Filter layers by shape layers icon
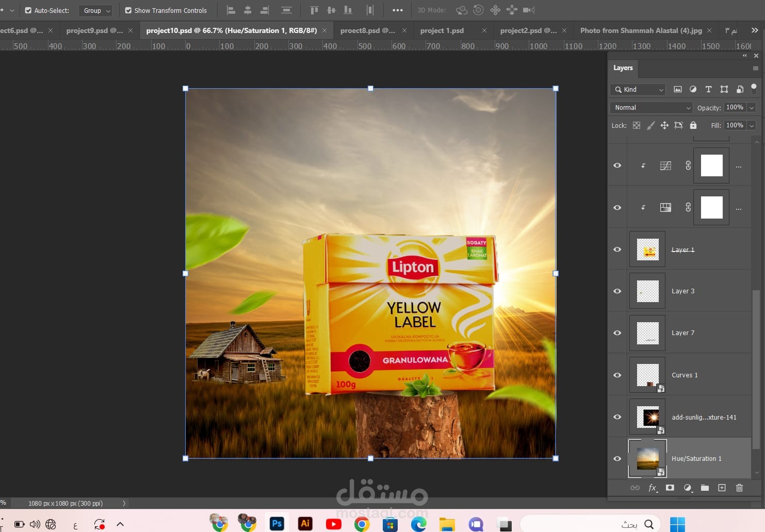Image resolution: width=765 pixels, height=532 pixels. click(724, 89)
